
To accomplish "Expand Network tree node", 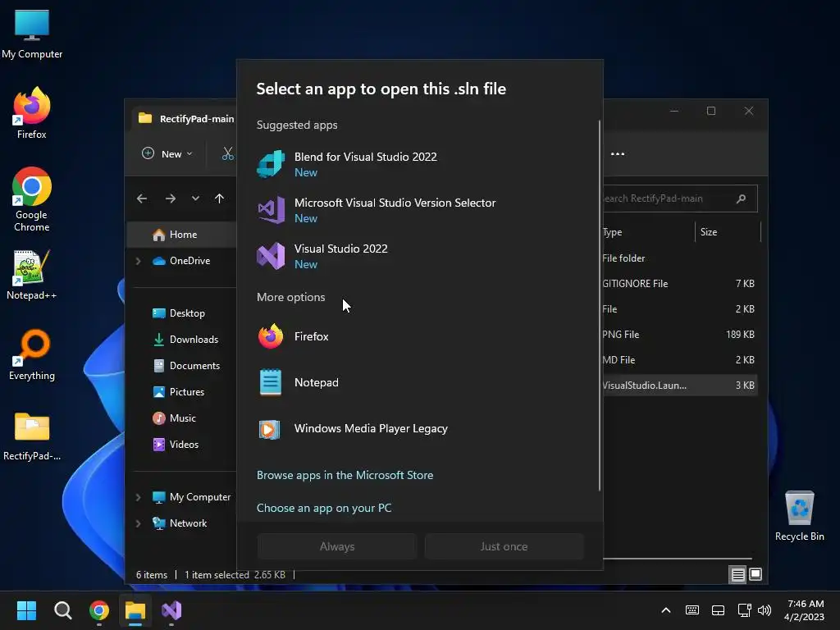I will [138, 523].
